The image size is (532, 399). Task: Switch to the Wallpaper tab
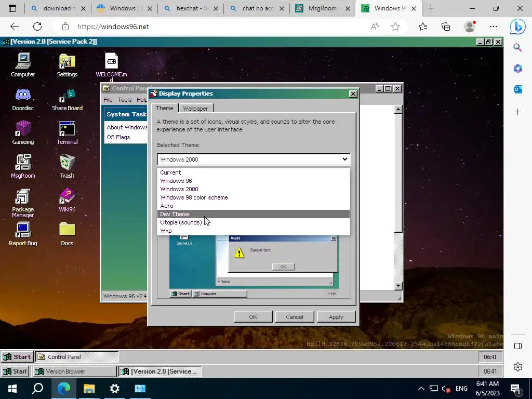click(195, 108)
